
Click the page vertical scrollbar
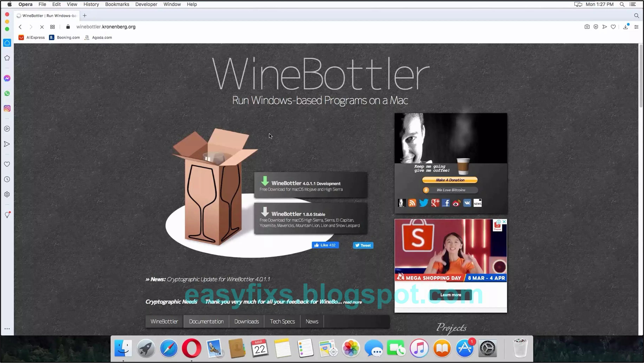(641, 76)
